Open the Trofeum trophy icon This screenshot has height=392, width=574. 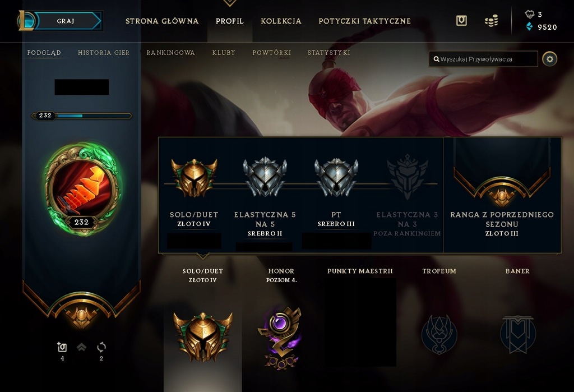[x=439, y=334]
